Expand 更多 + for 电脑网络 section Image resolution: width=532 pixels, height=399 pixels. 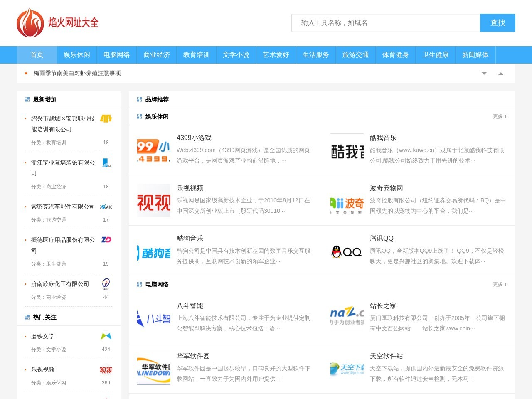point(500,284)
